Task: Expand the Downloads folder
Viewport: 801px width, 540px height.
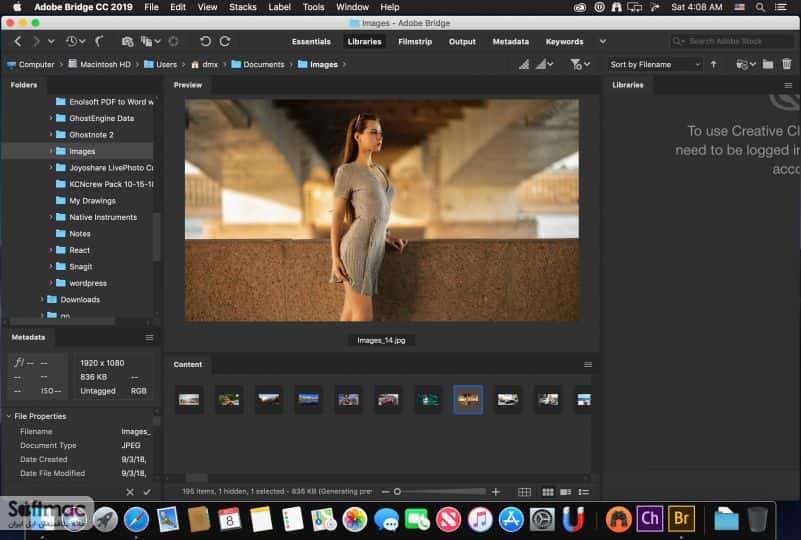Action: coord(42,299)
